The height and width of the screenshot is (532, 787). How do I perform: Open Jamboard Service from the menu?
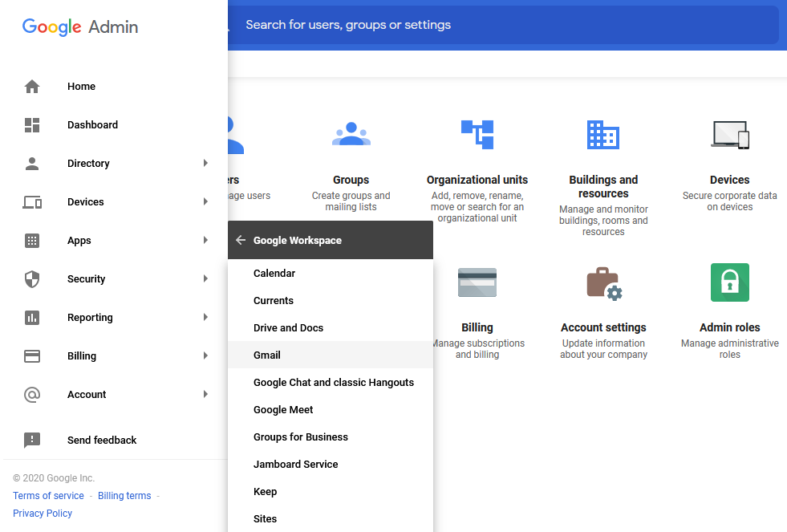click(x=331, y=465)
